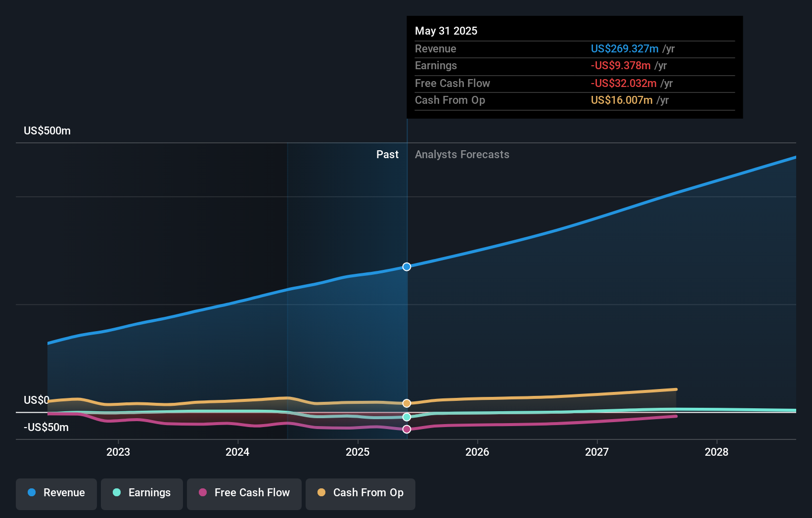The image size is (812, 518).
Task: Click the pink Free Cash Flow chart marker
Action: tap(406, 429)
